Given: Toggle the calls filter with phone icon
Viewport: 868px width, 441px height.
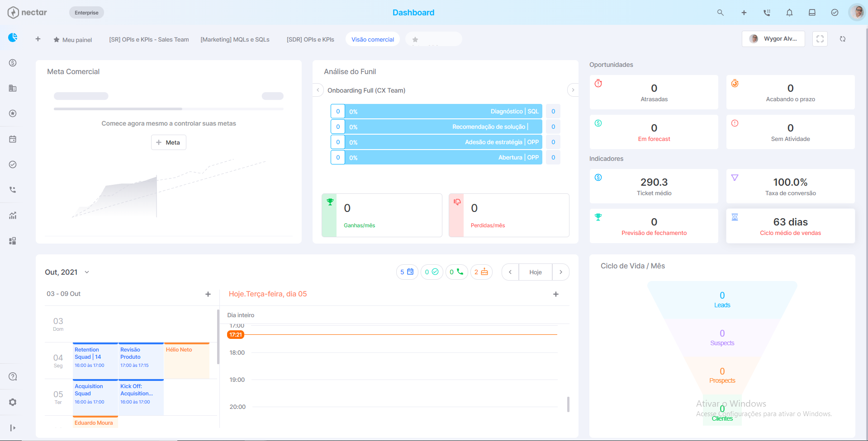Looking at the screenshot, I should point(457,272).
